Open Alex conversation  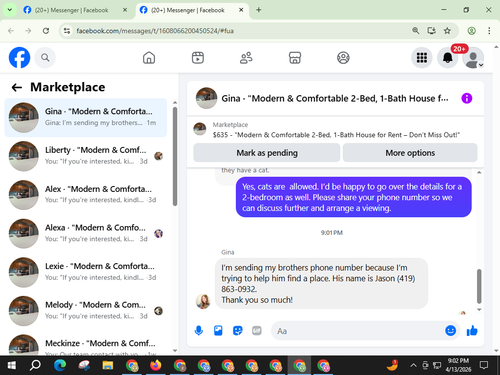coord(86,195)
